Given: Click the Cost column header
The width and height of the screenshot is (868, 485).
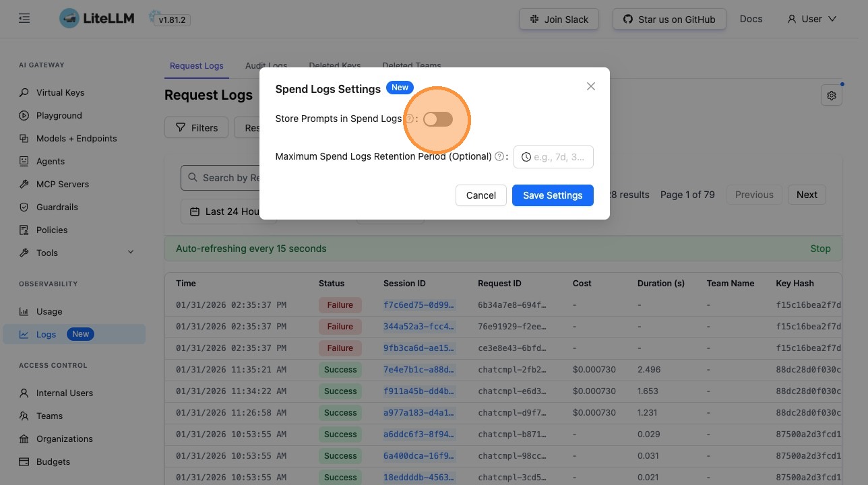Looking at the screenshot, I should [582, 284].
